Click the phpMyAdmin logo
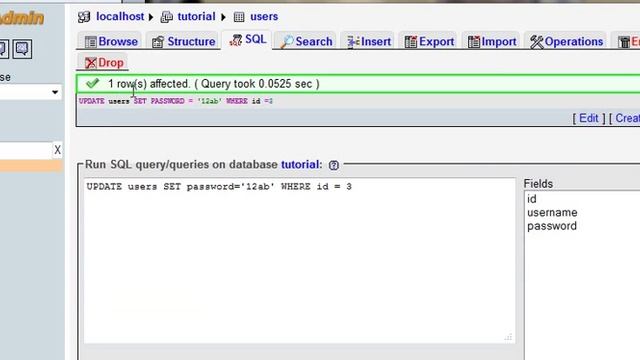 (21, 18)
